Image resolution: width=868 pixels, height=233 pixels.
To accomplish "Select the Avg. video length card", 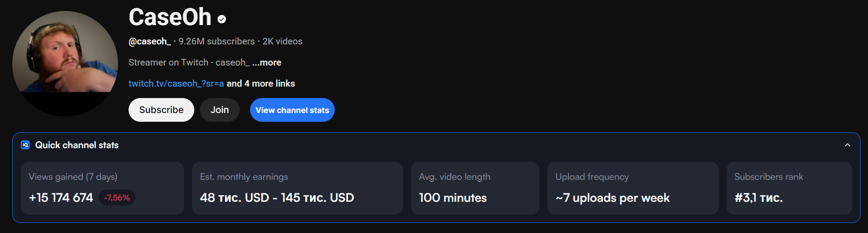I will [x=475, y=188].
